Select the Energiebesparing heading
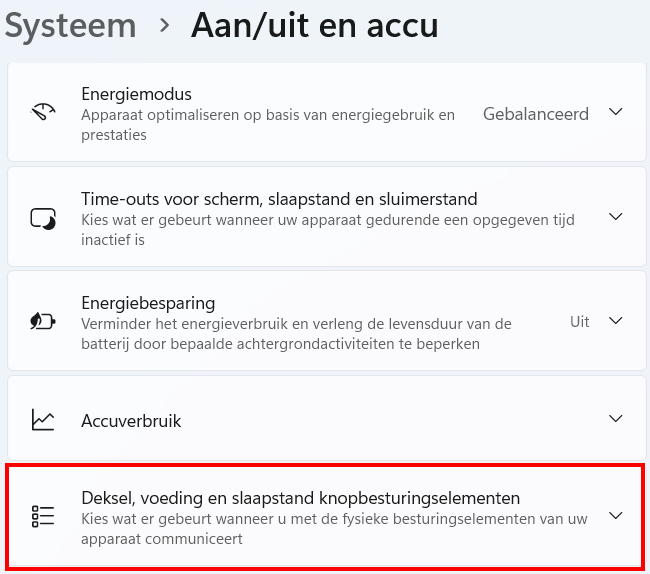The image size is (650, 574). tap(148, 302)
